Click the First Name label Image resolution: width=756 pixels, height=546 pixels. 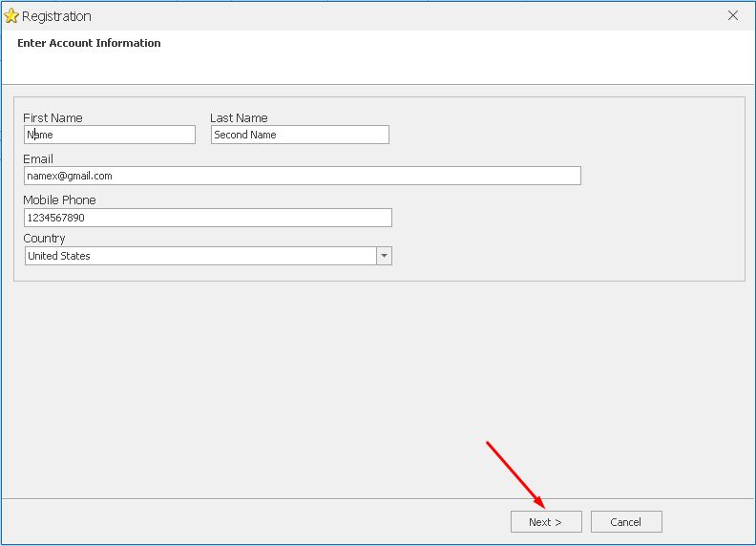click(x=52, y=117)
